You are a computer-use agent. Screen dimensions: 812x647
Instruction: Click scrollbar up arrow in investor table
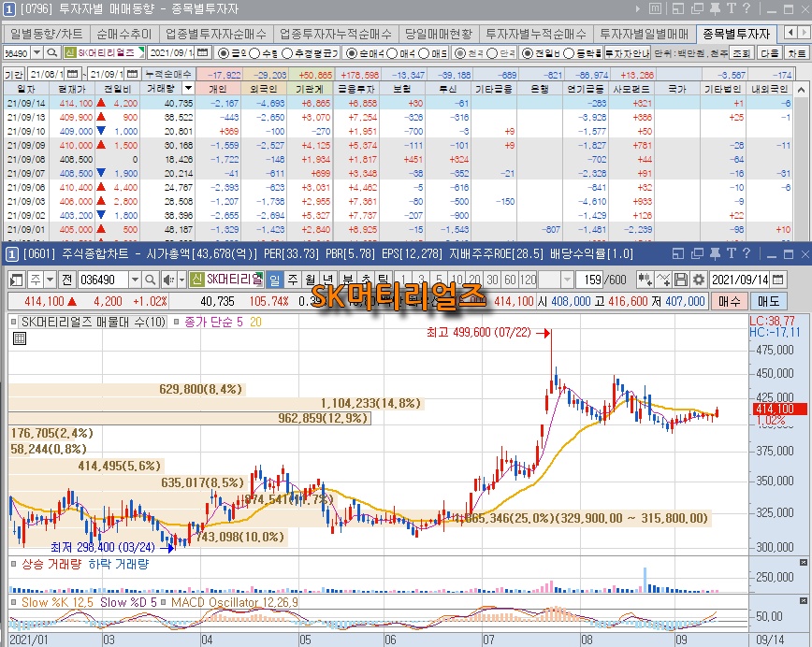click(x=801, y=89)
